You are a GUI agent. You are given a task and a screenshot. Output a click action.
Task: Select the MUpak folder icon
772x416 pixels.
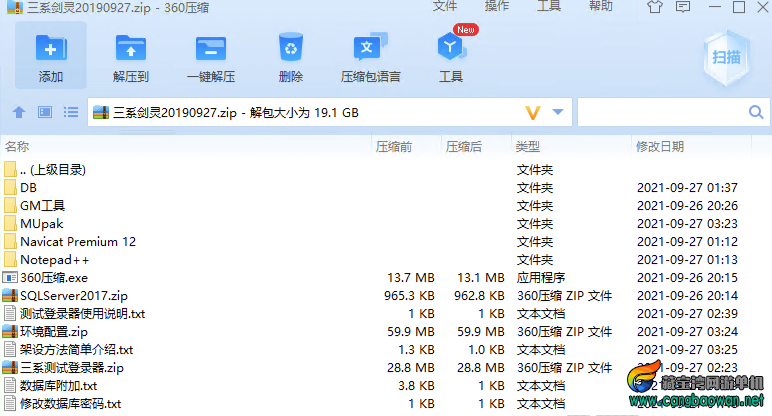click(10, 224)
